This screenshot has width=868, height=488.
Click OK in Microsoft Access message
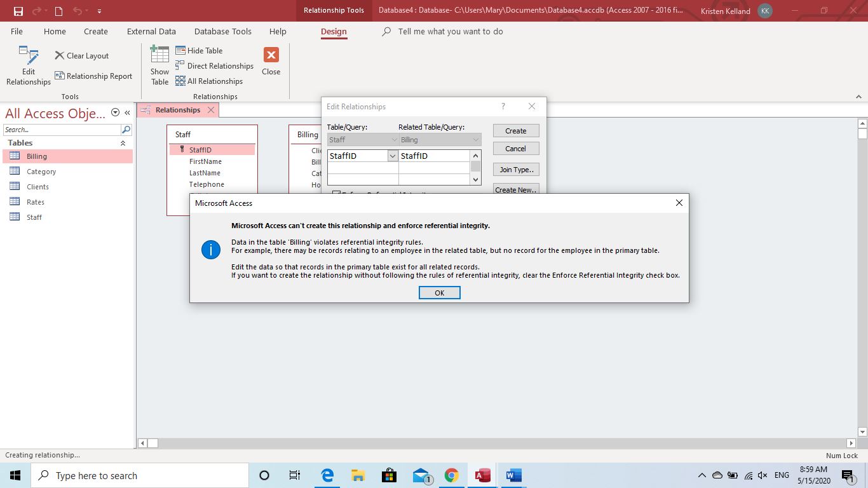439,293
